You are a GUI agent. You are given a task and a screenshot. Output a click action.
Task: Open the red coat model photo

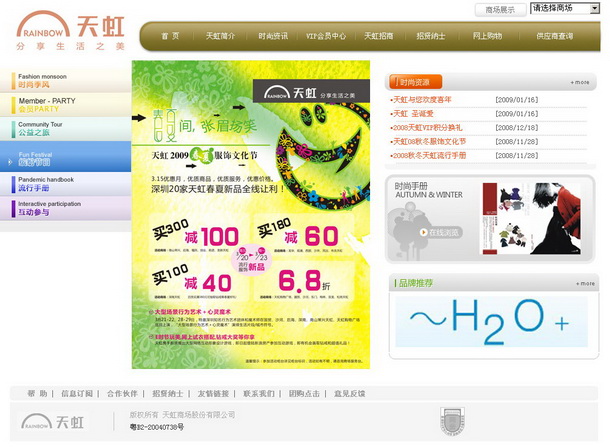556,219
